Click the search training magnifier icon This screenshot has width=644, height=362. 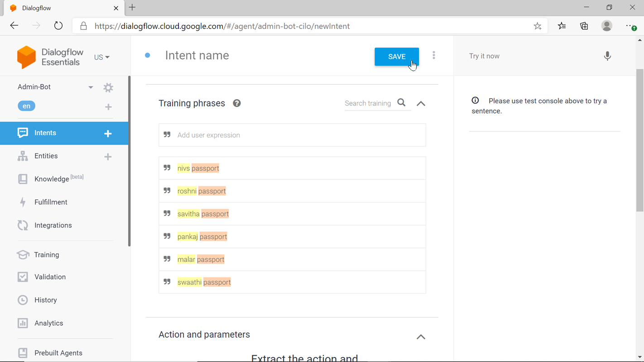401,103
